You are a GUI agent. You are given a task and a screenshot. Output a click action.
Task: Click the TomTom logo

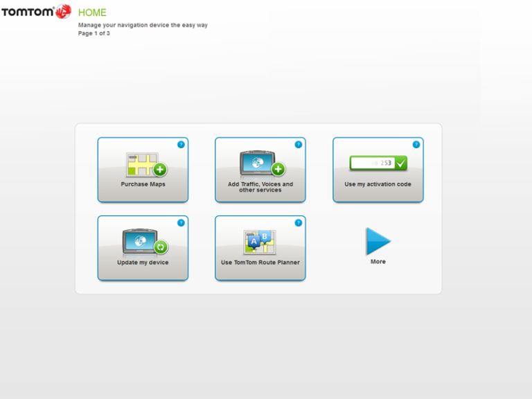[36, 12]
